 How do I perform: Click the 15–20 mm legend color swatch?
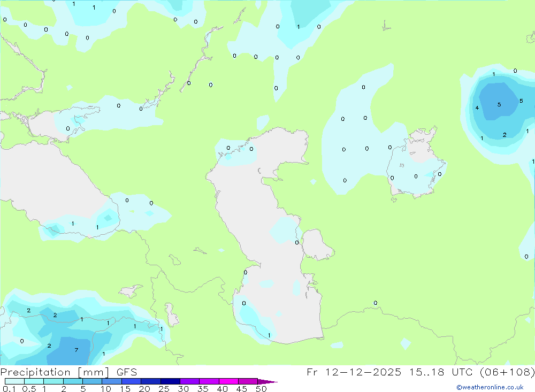click(131, 381)
